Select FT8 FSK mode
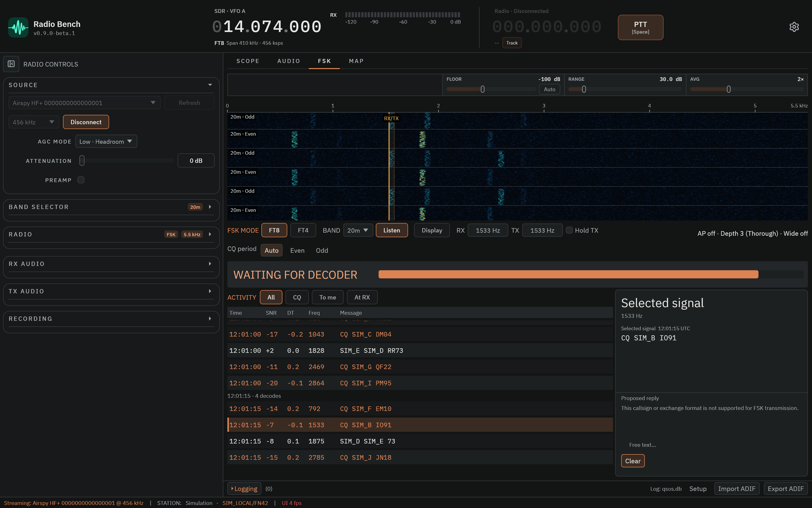The width and height of the screenshot is (812, 508). coord(274,230)
